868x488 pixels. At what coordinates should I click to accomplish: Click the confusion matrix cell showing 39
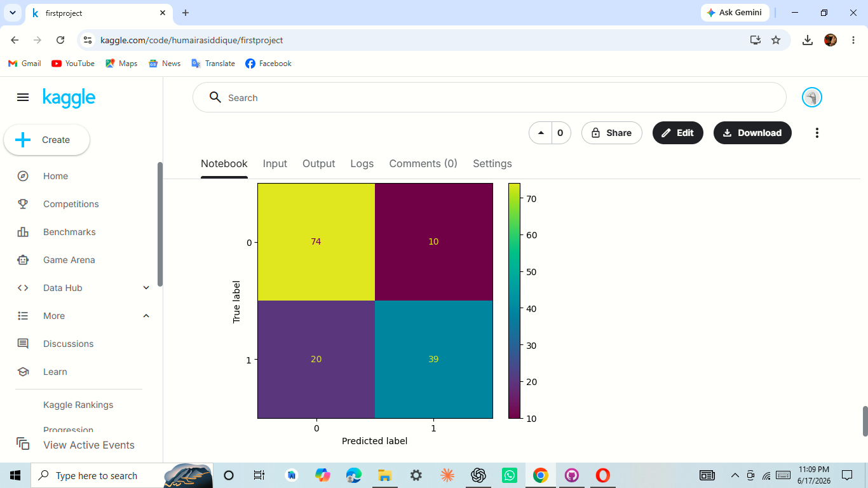tap(433, 359)
